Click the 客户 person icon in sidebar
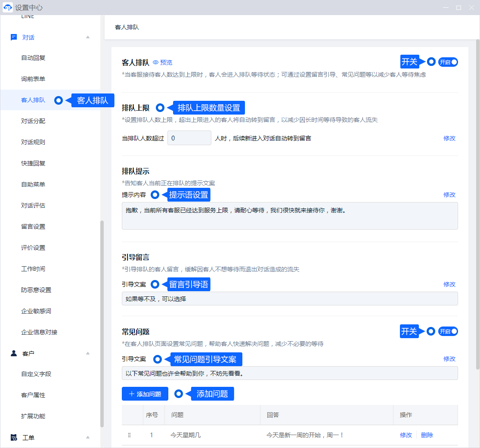 tap(14, 353)
